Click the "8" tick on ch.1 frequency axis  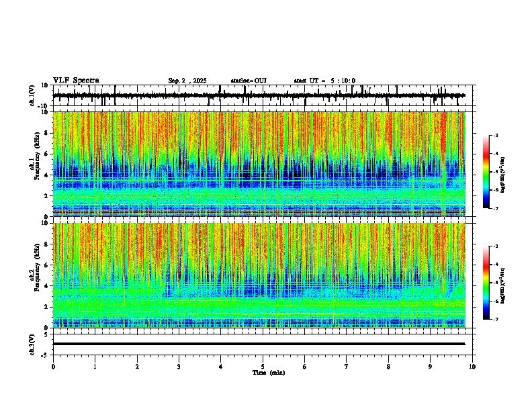(47, 133)
